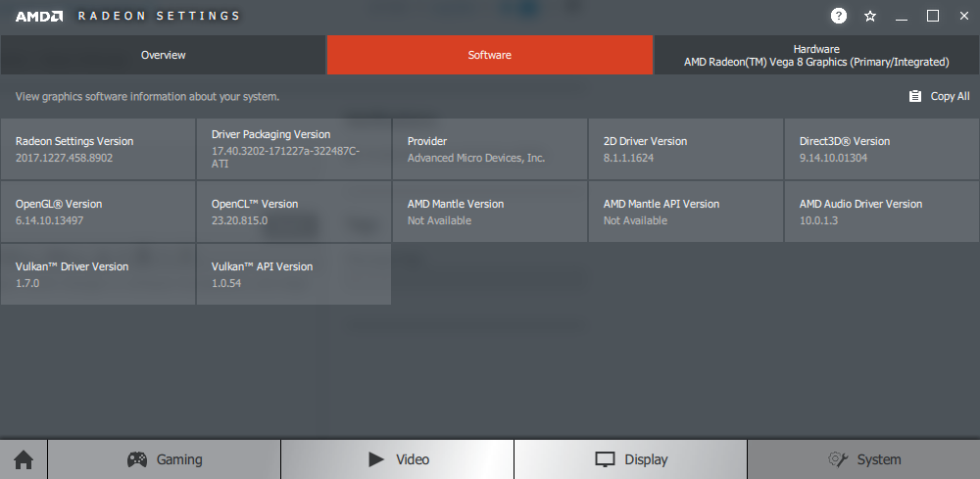Select the AMD Audio Driver Version tile

click(x=882, y=212)
